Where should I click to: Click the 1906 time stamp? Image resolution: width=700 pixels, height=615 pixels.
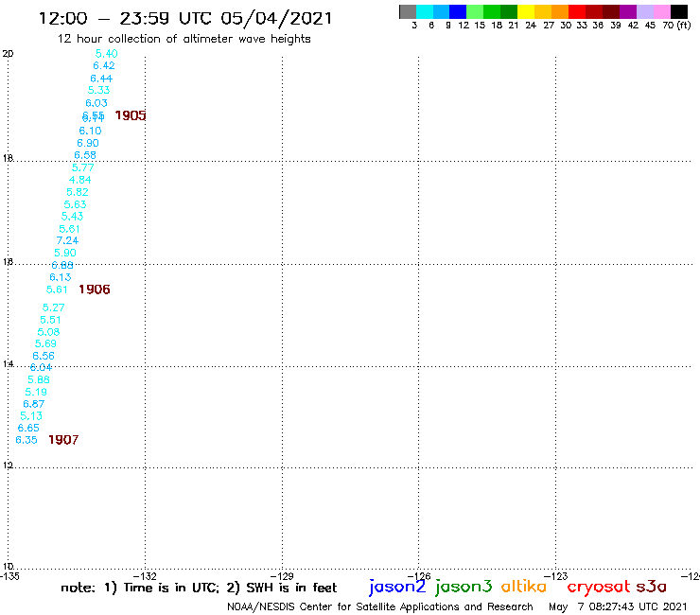95,290
